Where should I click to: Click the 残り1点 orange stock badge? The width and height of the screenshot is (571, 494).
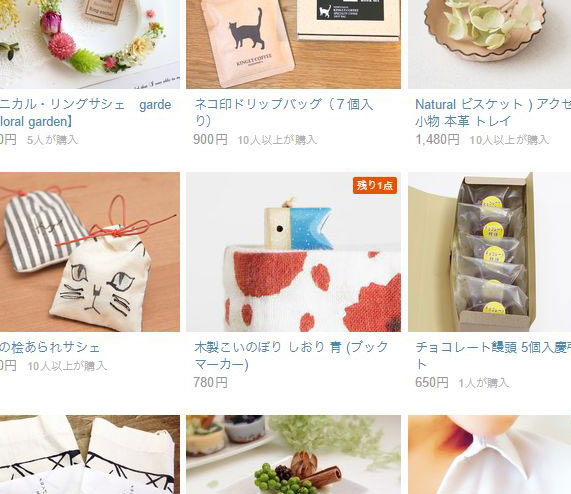pyautogui.click(x=375, y=185)
